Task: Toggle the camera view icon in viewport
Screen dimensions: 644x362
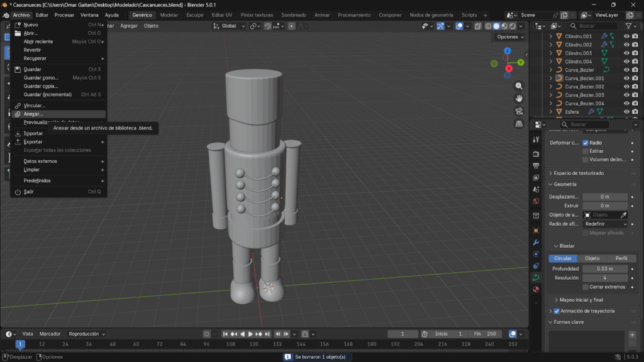Action: [519, 111]
